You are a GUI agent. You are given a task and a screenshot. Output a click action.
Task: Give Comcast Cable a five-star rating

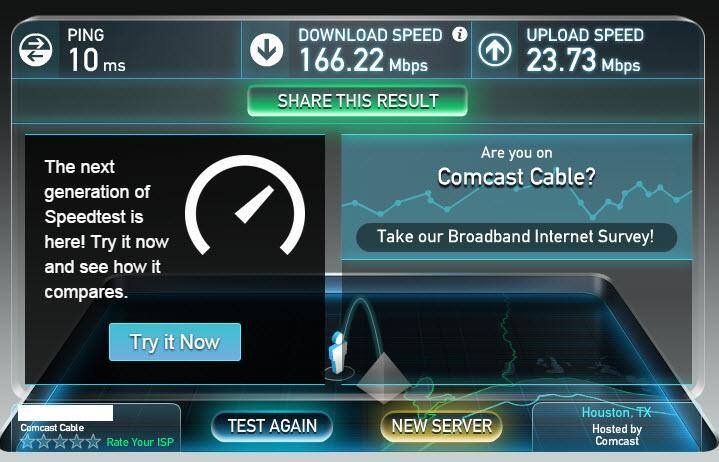coord(93,442)
